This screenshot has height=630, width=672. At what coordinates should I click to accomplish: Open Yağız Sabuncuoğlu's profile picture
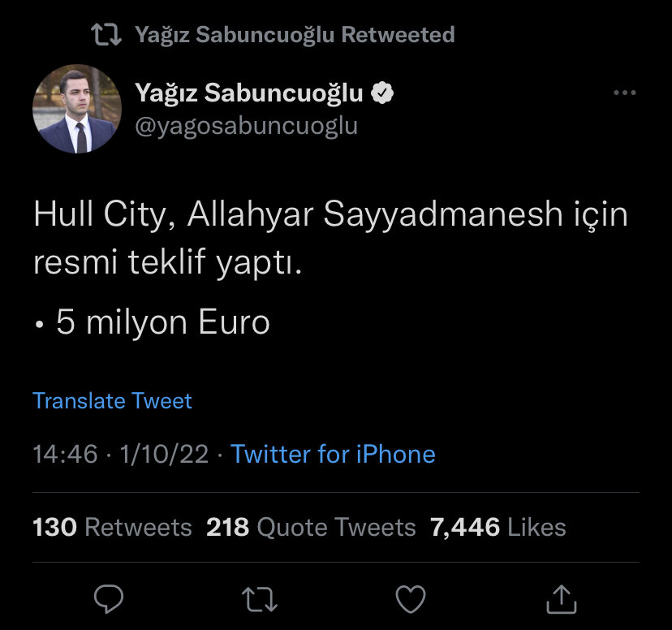[76, 110]
